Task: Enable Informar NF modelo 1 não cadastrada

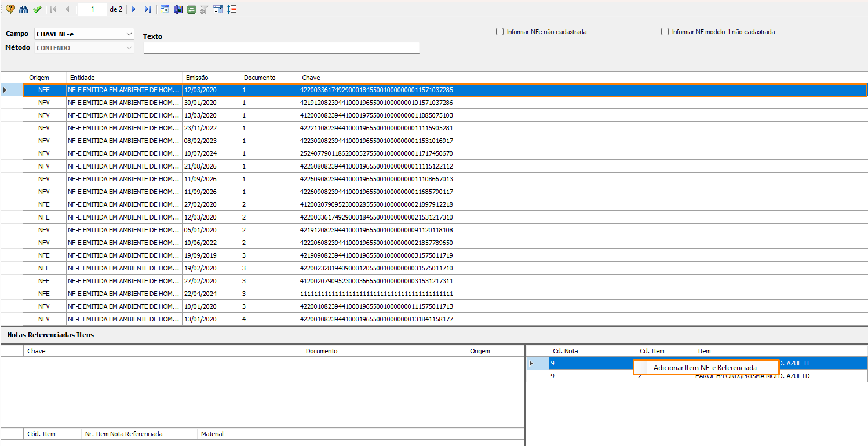Action: [665, 32]
